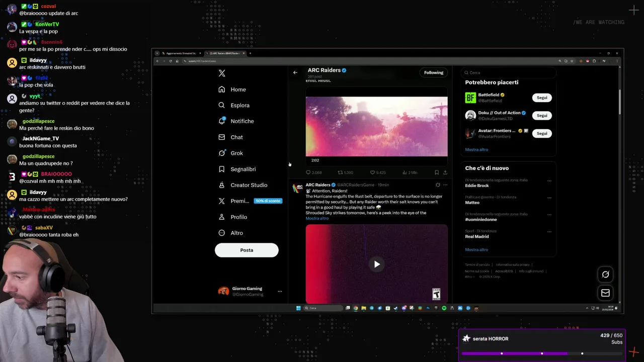Open Eddie Brock trending topic
This screenshot has height=362, width=644.
[477, 186]
